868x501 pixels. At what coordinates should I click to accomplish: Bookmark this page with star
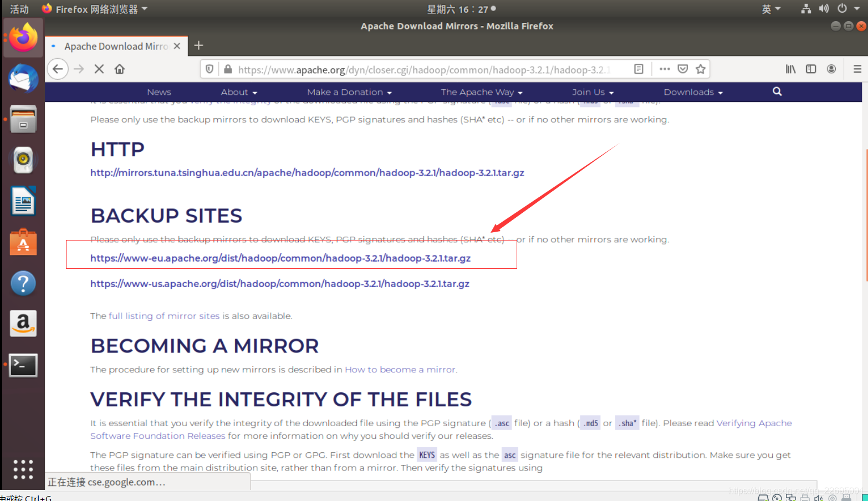click(701, 69)
